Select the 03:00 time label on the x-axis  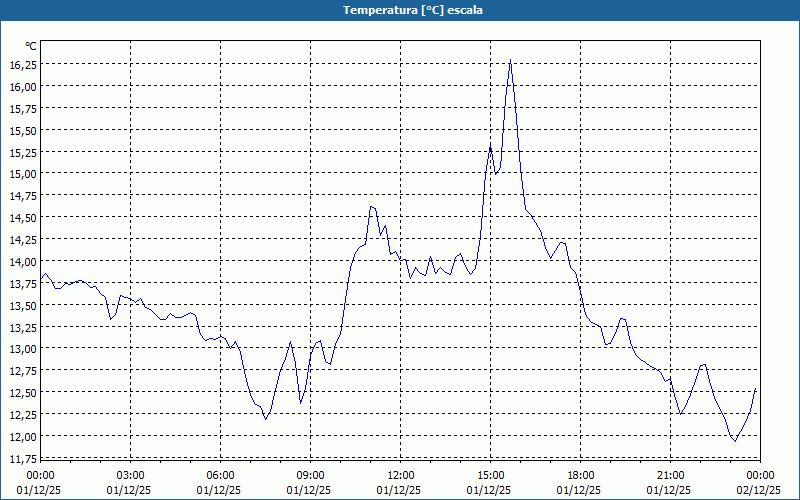130,474
